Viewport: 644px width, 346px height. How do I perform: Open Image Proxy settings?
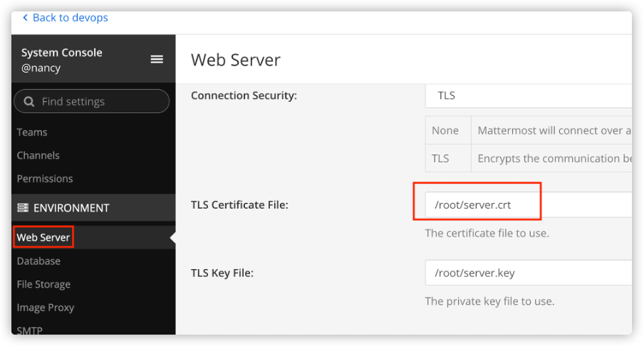[46, 308]
